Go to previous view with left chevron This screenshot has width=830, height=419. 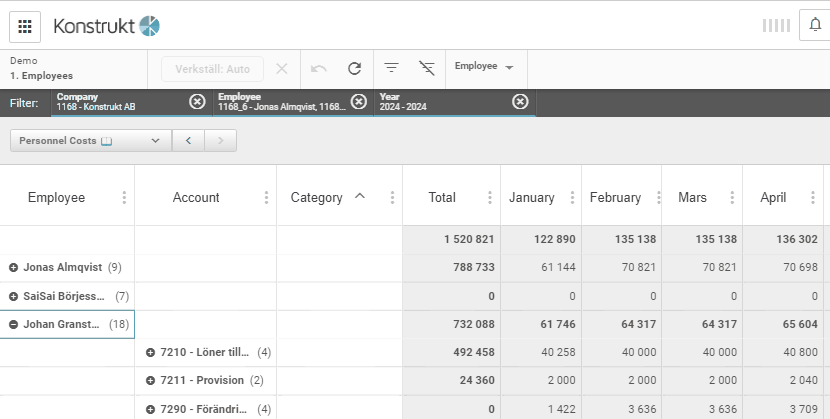click(x=188, y=141)
